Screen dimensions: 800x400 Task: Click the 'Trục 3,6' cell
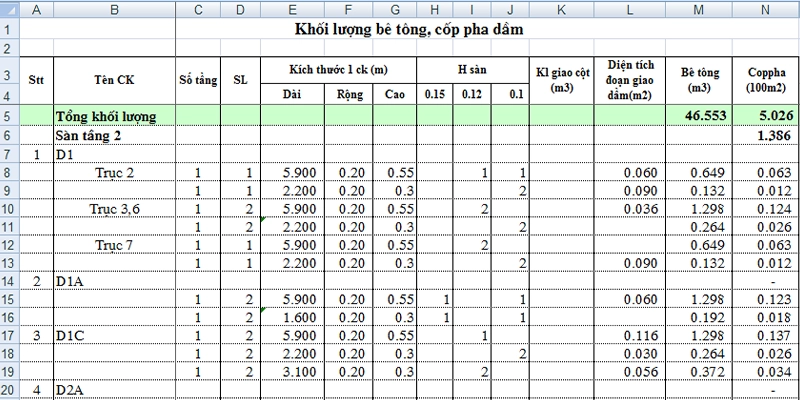(114, 209)
